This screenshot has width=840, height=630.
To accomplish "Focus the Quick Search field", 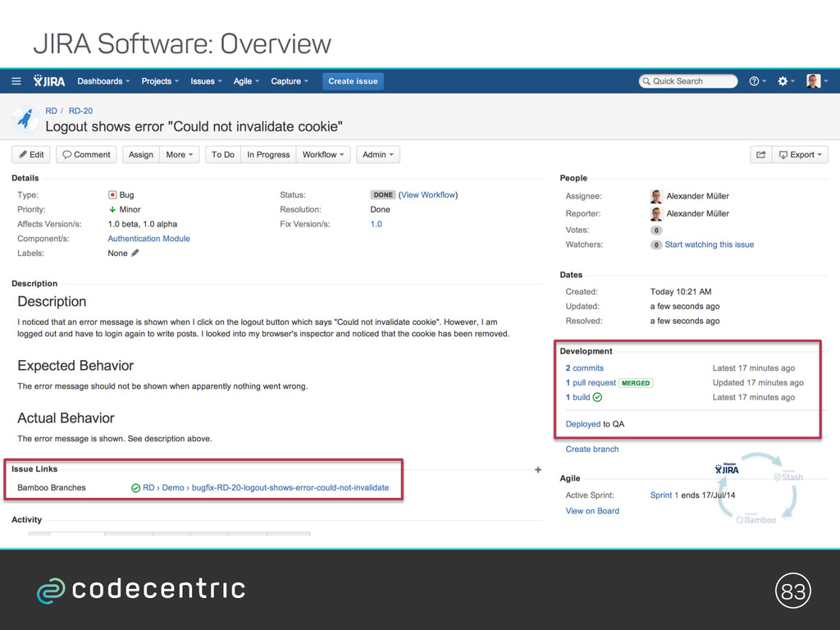I will click(688, 81).
